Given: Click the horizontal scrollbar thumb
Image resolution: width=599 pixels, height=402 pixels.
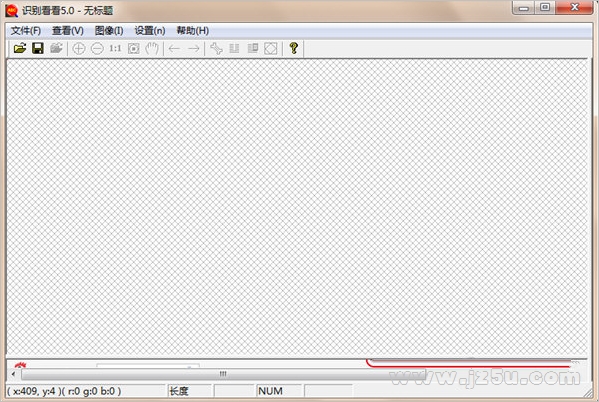Looking at the screenshot, I should tap(223, 374).
